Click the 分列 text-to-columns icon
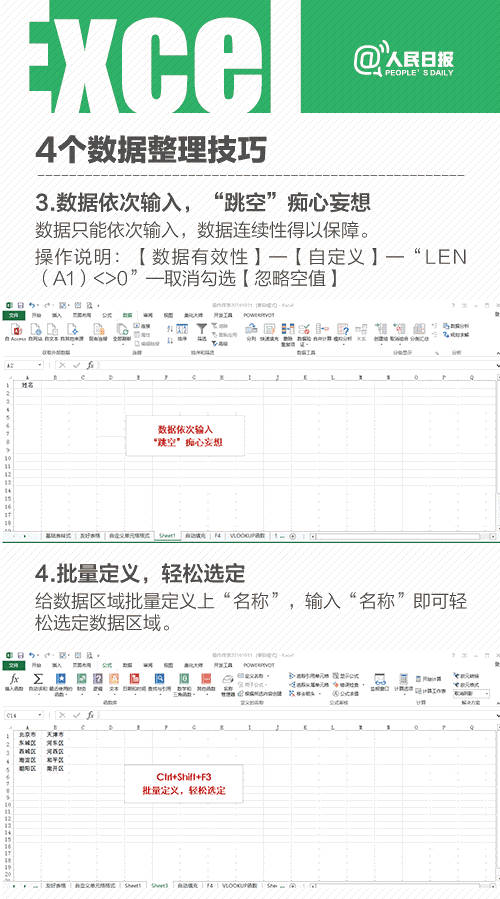This screenshot has width=500, height=899. (x=251, y=332)
